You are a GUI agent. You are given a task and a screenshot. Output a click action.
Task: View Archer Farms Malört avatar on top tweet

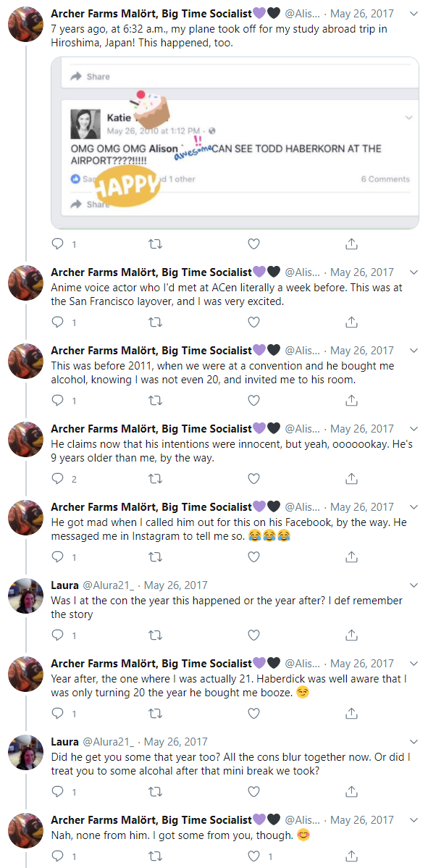[x=25, y=22]
